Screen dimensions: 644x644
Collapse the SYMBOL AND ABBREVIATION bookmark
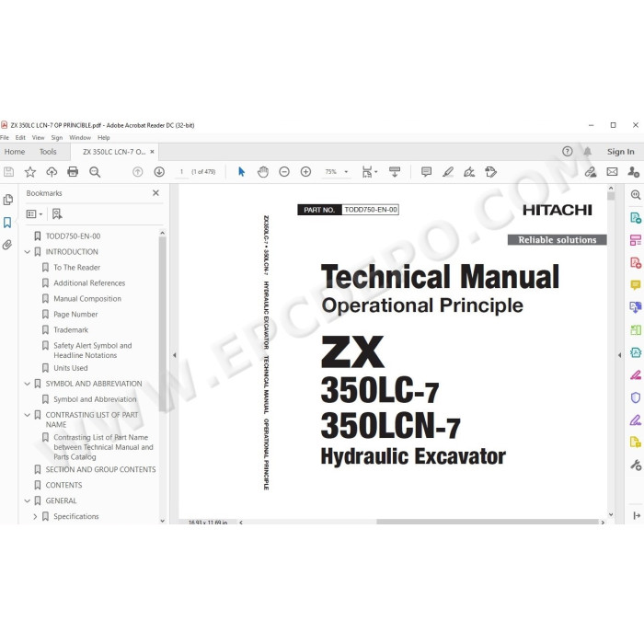(27, 384)
